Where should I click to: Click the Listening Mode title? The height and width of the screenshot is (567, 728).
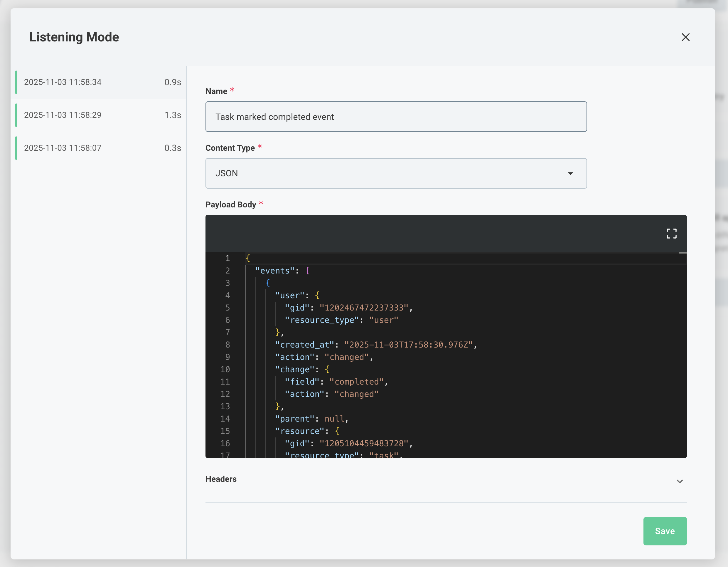pyautogui.click(x=74, y=37)
